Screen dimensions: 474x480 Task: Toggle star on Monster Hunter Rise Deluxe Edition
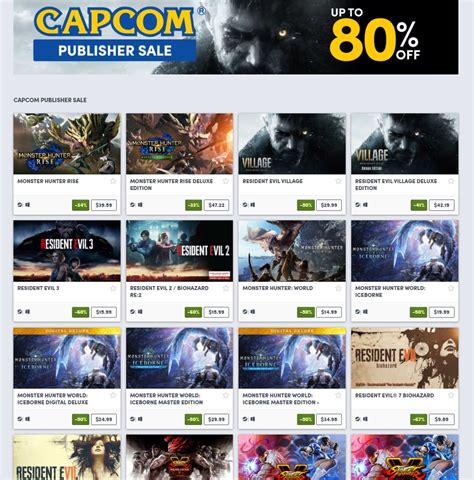tap(226, 181)
